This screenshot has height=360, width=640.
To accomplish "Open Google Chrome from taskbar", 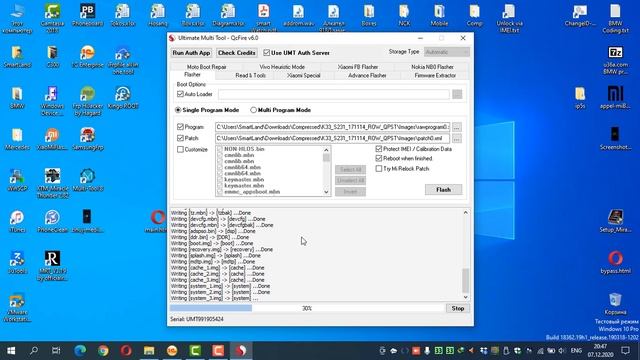I will coord(103,351).
